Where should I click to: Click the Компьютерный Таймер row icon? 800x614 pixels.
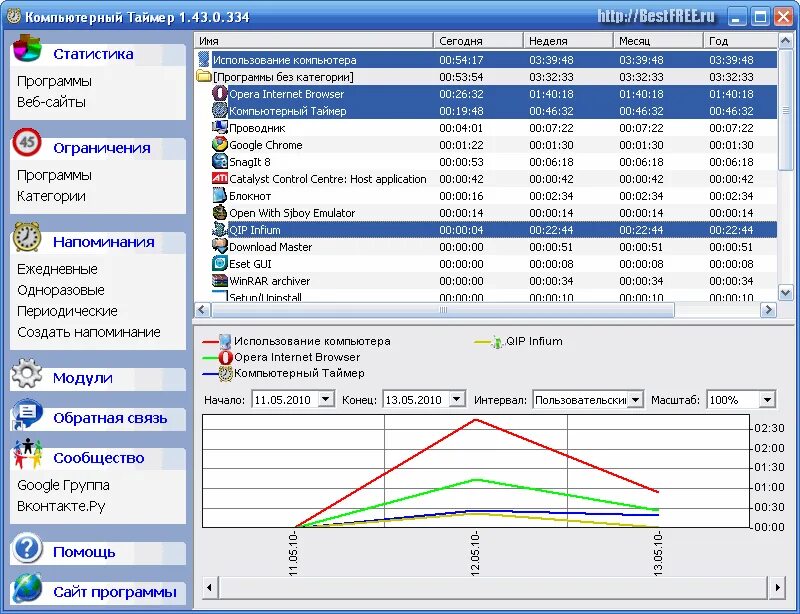click(219, 110)
